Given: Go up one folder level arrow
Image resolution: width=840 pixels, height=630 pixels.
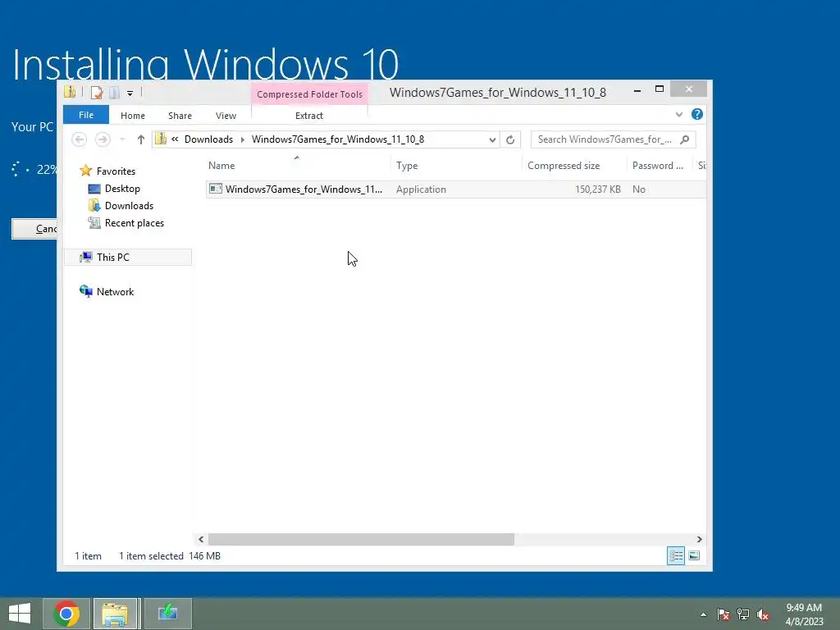Looking at the screenshot, I should click(140, 139).
